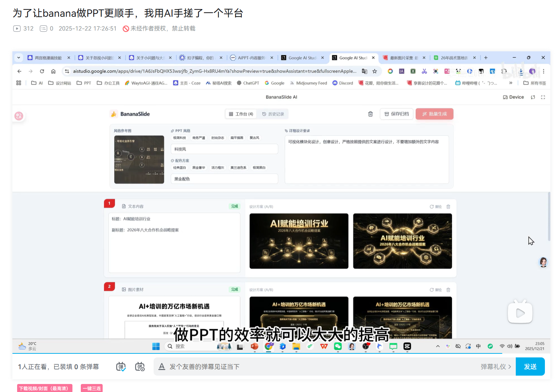
Task: Select the 复古风 PPT style tag
Action: click(x=254, y=138)
